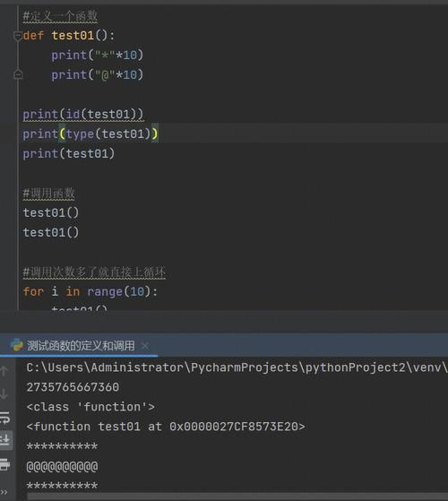The width and height of the screenshot is (448, 501).
Task: Click the print(test01) line
Action: pos(69,153)
